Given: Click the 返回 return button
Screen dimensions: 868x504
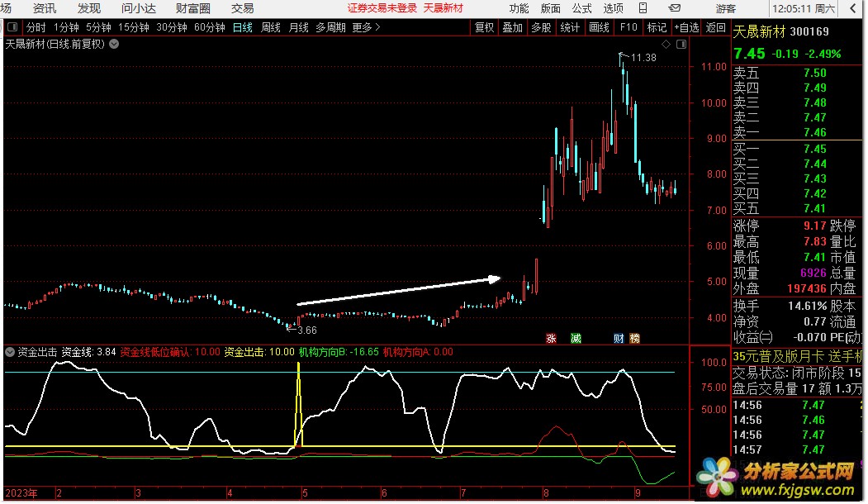Looking at the screenshot, I should pyautogui.click(x=716, y=27).
